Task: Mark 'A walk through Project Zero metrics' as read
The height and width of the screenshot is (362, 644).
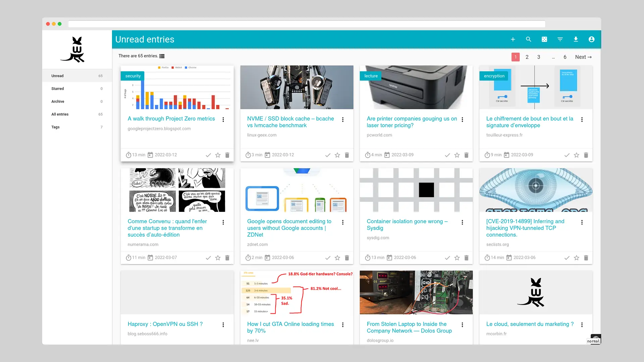Action: click(208, 155)
